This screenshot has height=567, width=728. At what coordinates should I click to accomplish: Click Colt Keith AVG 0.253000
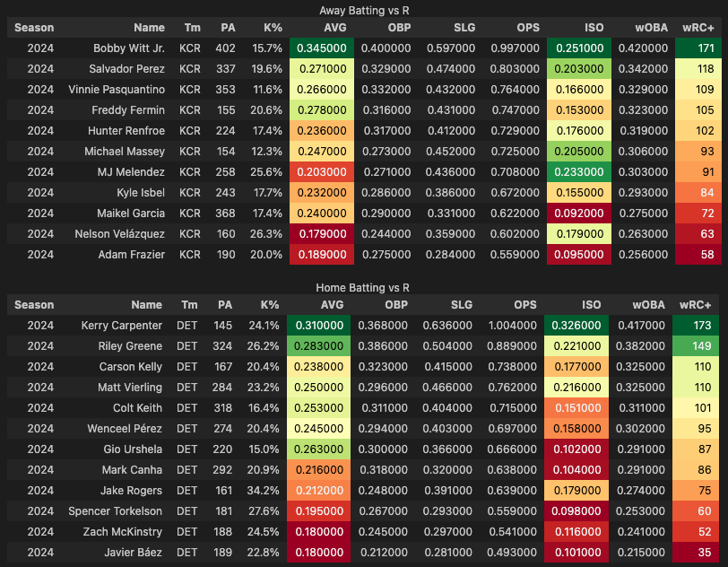[x=318, y=408]
